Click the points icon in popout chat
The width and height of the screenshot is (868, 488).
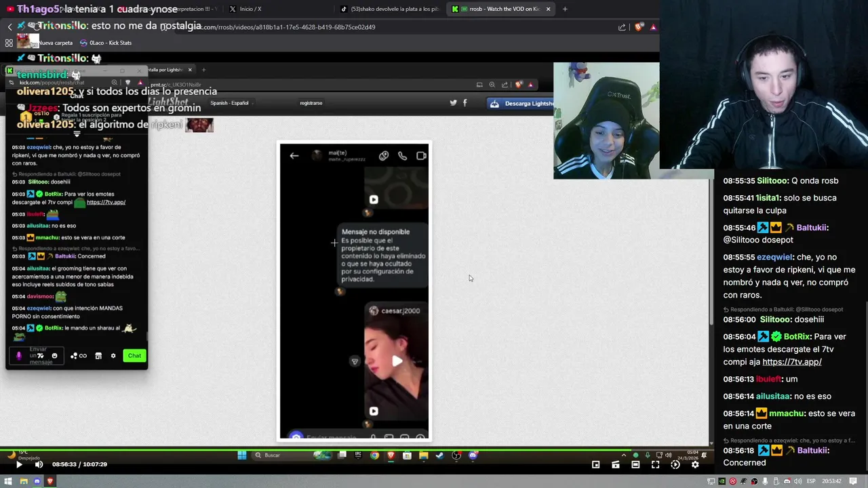coord(78,356)
